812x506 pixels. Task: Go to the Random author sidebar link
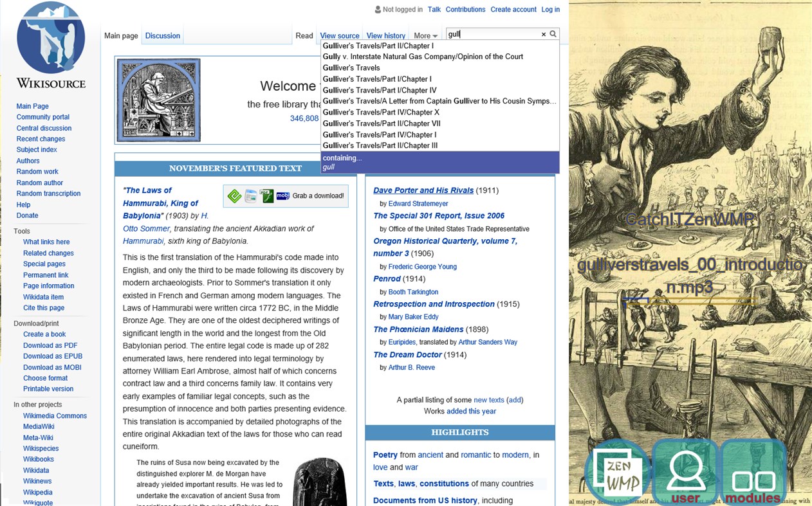pos(40,183)
